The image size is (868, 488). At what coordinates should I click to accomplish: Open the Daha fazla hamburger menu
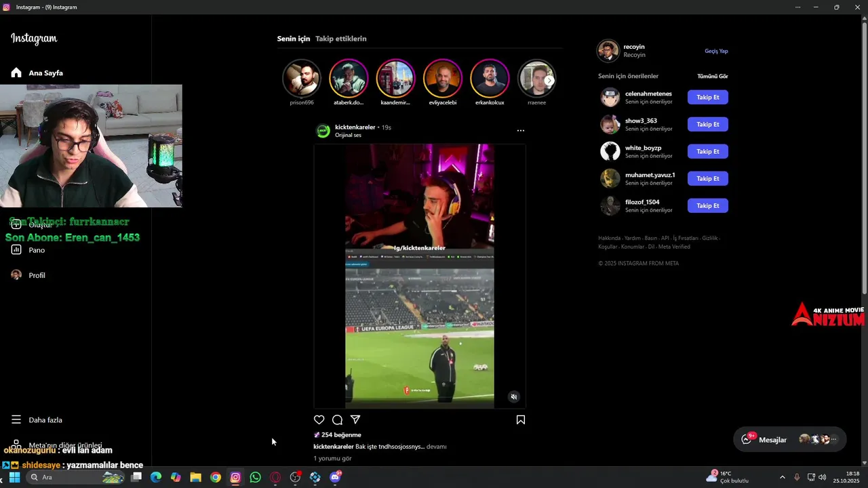click(x=16, y=420)
